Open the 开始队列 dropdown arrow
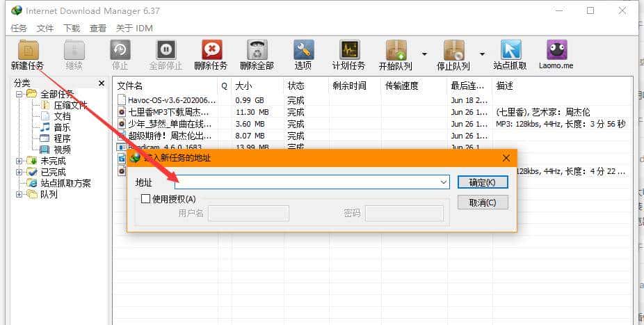This screenshot has width=644, height=325. click(x=424, y=54)
